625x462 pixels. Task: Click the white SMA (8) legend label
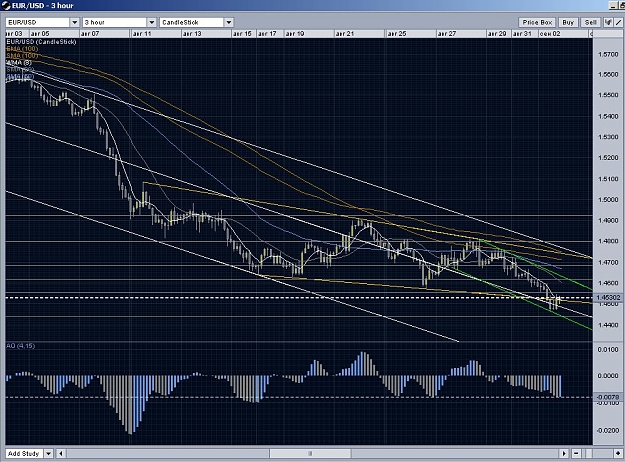click(19, 63)
